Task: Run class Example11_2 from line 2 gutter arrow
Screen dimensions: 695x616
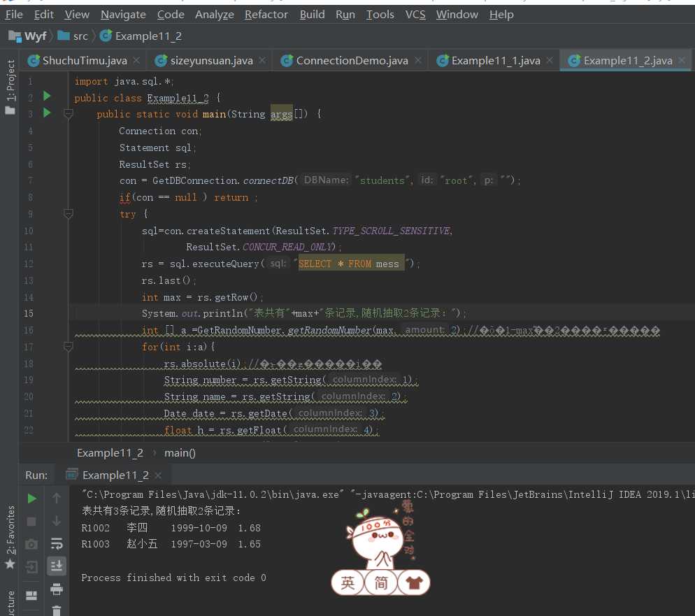Action: [47, 96]
